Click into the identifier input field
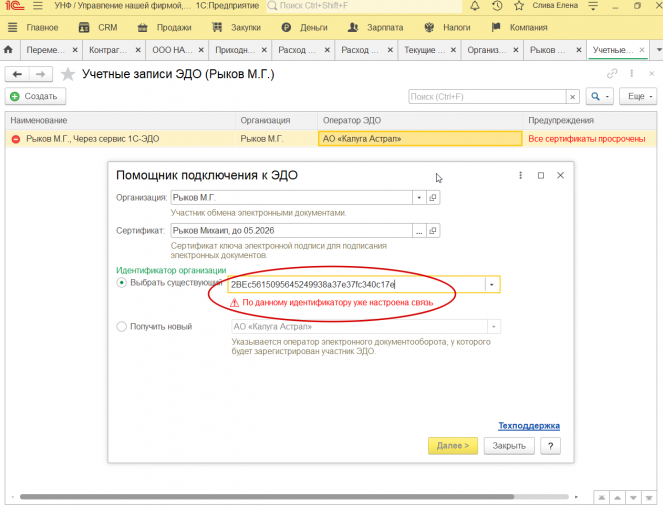This screenshot has width=663, height=512. coord(356,285)
